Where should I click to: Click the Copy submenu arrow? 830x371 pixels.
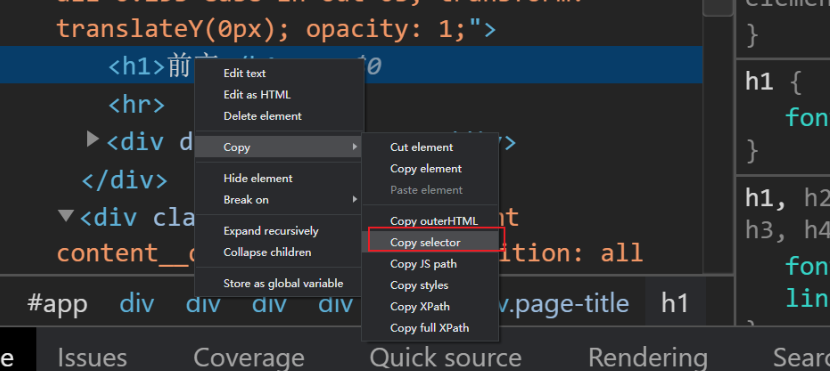pos(355,147)
